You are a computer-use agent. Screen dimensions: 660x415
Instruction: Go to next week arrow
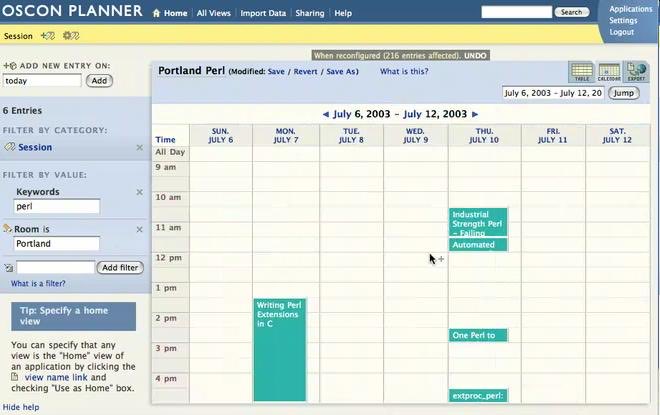475,114
